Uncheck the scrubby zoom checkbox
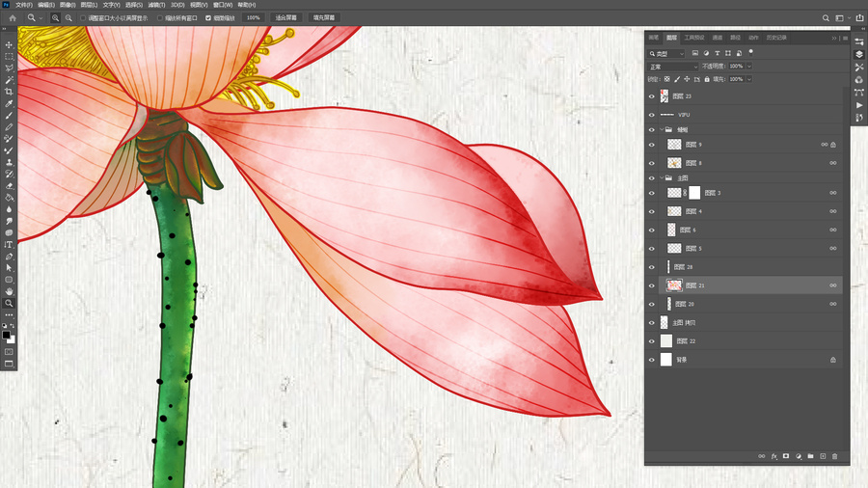 pyautogui.click(x=208, y=17)
